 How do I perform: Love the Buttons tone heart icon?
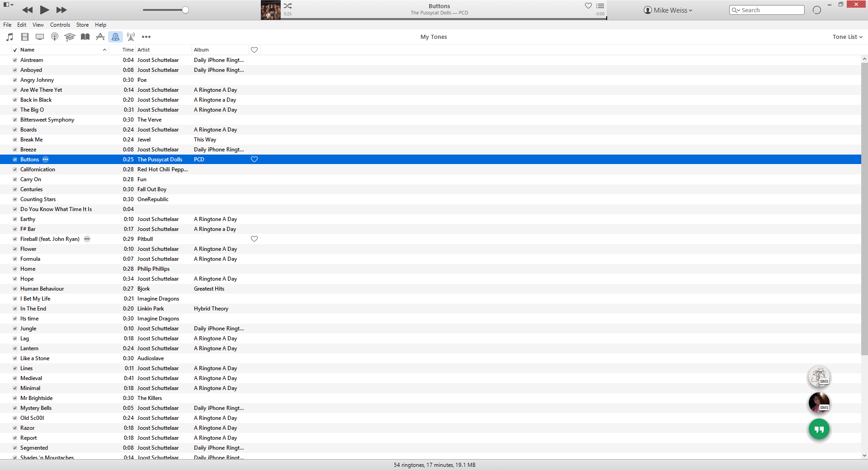coord(254,160)
